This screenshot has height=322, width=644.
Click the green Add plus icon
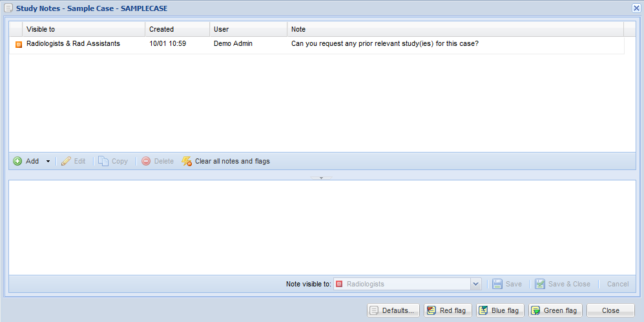coord(17,161)
